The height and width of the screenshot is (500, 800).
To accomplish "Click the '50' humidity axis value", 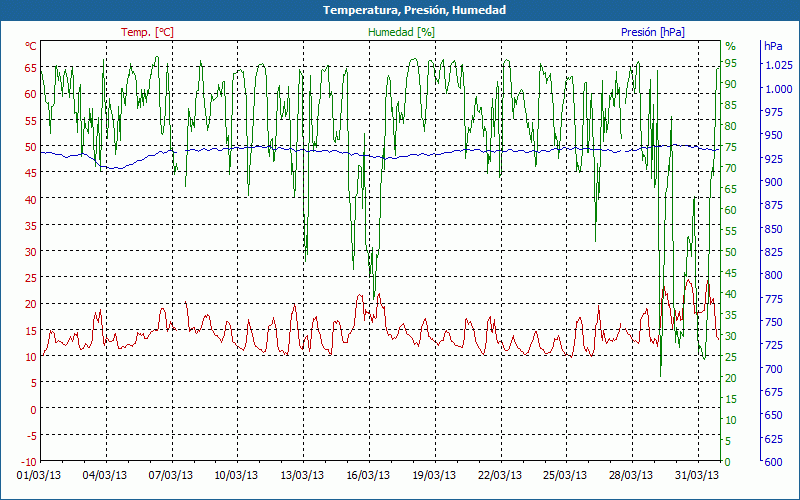I will pyautogui.click(x=731, y=252).
